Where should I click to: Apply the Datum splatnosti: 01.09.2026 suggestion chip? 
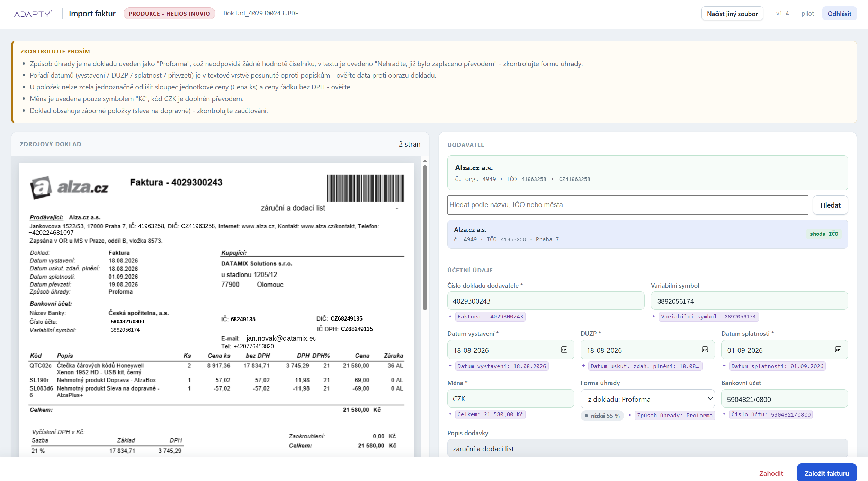click(x=777, y=366)
